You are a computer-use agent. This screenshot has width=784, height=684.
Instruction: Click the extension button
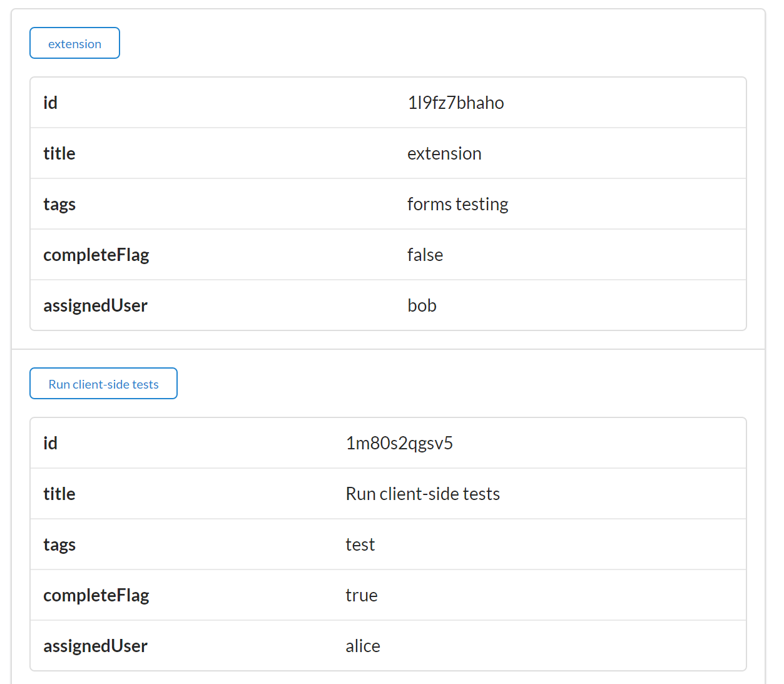pyautogui.click(x=74, y=43)
